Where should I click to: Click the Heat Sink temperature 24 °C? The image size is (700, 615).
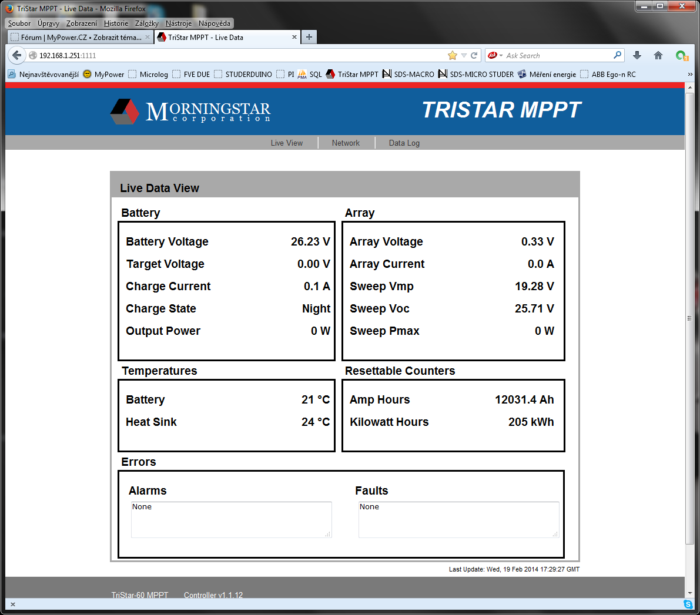click(316, 422)
